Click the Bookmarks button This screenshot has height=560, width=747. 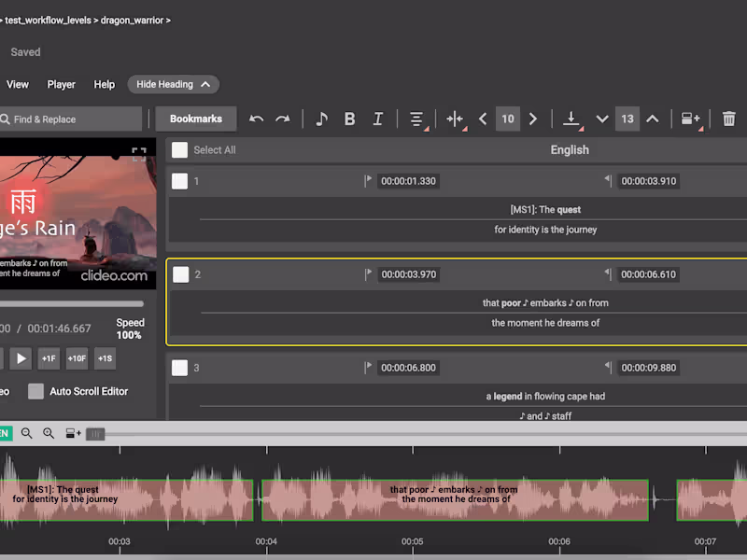click(196, 119)
